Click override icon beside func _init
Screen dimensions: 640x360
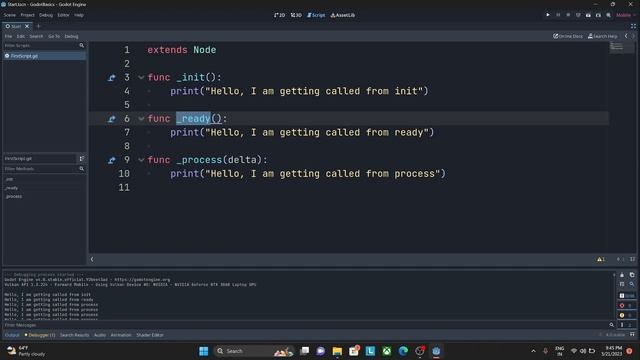(111, 78)
